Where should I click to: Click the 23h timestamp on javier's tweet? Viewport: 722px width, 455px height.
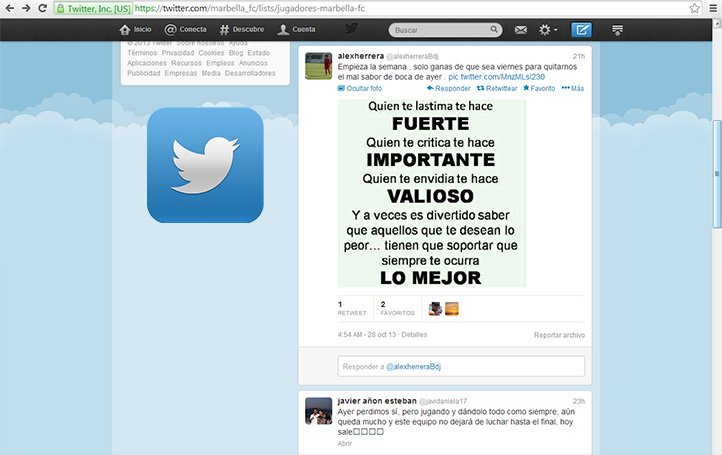(x=579, y=402)
